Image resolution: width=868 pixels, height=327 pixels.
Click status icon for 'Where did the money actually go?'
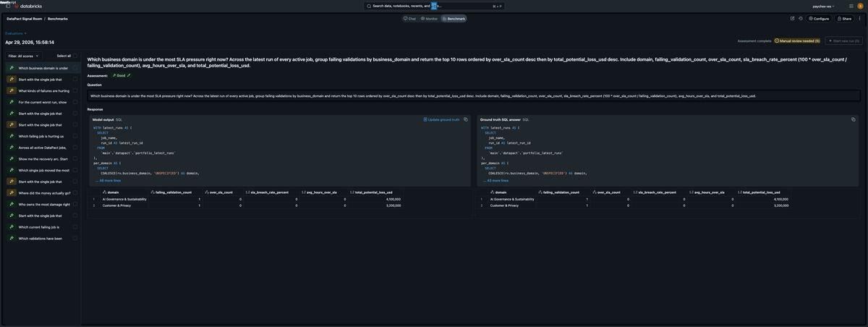tap(12, 193)
